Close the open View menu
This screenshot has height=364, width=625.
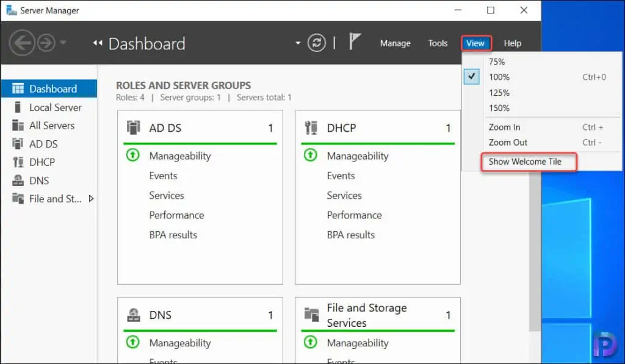tap(476, 43)
